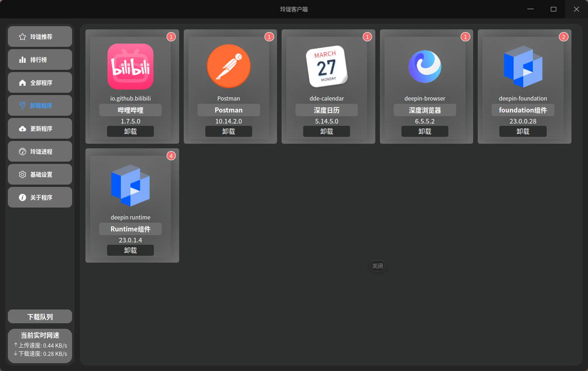Click 卸载 under 深度浏览器

click(x=425, y=131)
